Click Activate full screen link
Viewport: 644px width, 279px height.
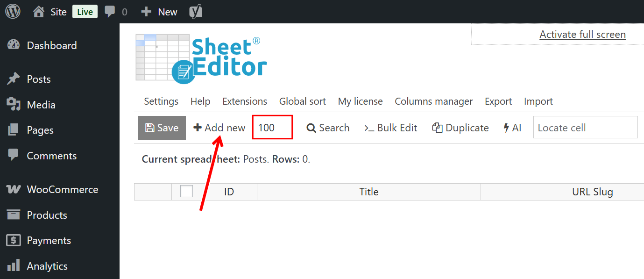pos(583,34)
